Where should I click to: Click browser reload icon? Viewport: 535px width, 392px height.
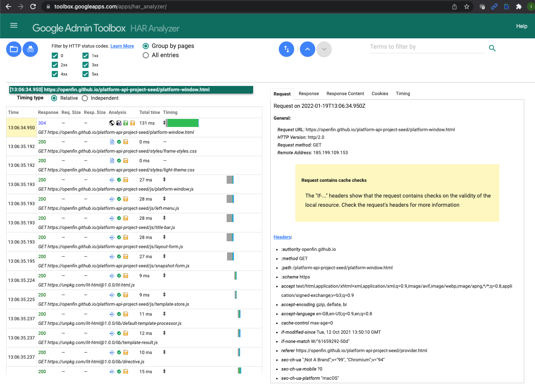33,7
